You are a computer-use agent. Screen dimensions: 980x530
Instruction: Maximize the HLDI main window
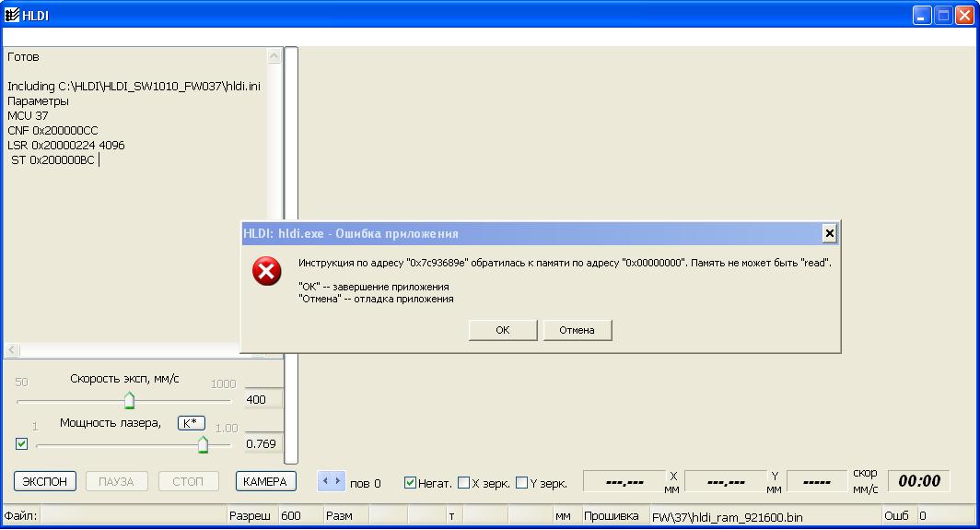[x=943, y=15]
